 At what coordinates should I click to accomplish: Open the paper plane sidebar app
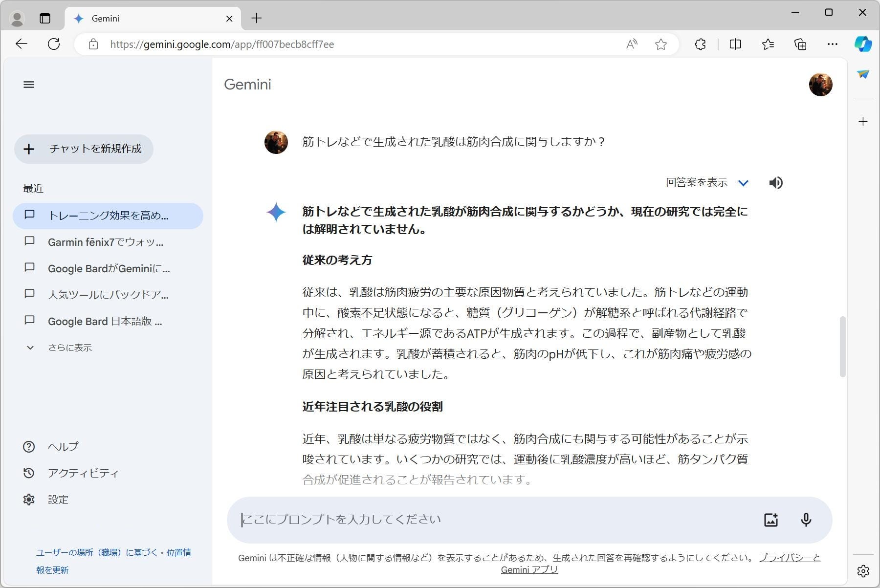pos(863,74)
